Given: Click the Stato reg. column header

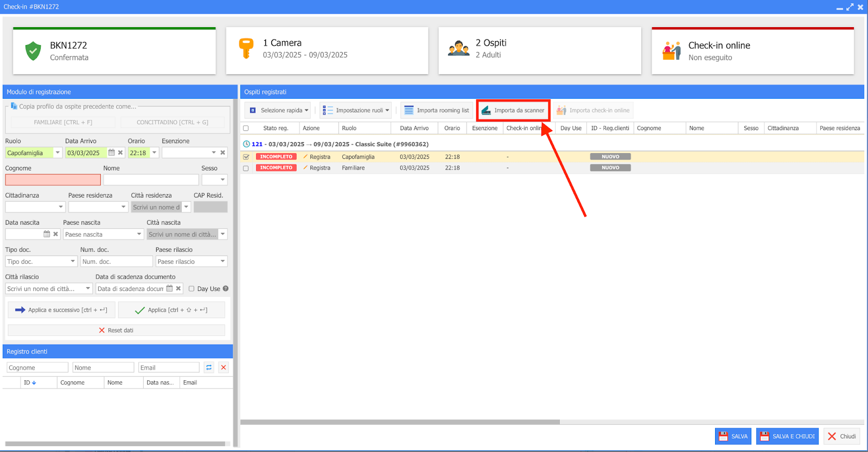Looking at the screenshot, I should tap(275, 129).
